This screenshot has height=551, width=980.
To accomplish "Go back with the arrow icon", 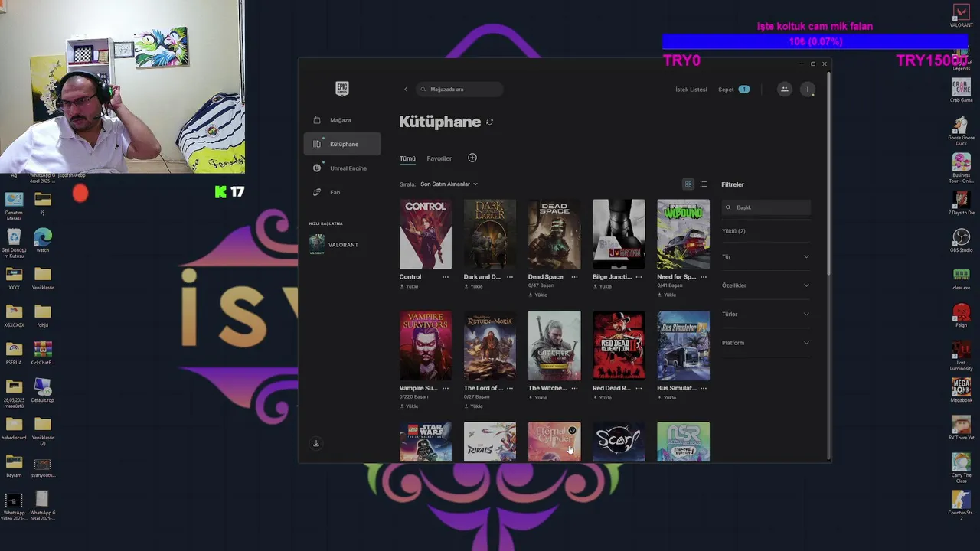I will pyautogui.click(x=406, y=90).
